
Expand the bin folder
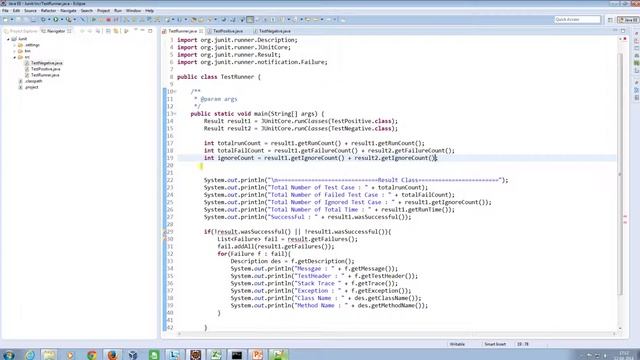coord(15,51)
